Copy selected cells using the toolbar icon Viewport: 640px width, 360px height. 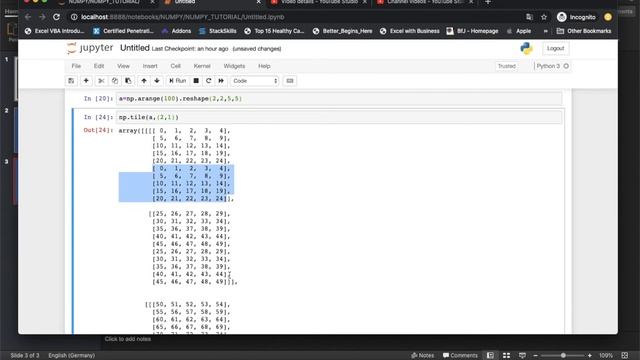115,81
